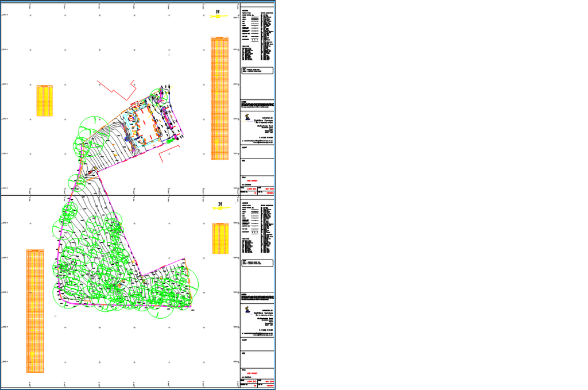Viewport: 588px width, 390px height.
Task: Select the large tree canopy at lower-right boundary
Action: click(x=186, y=287)
